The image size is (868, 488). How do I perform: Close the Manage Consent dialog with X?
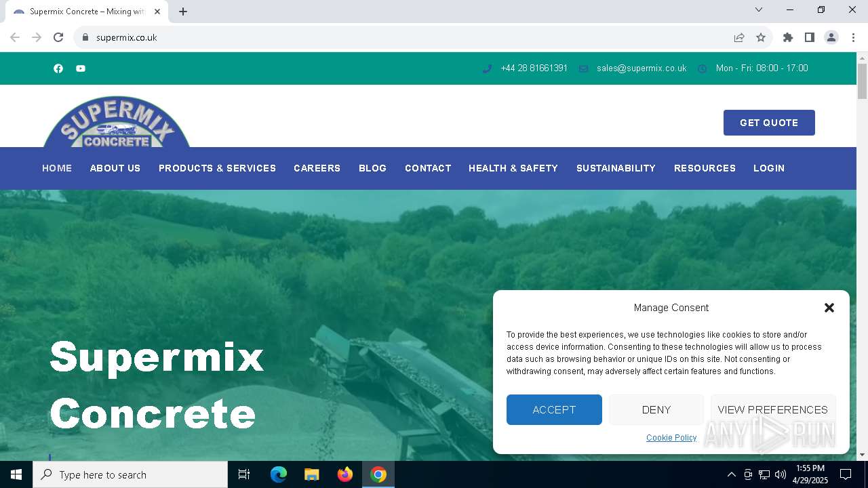(x=829, y=308)
